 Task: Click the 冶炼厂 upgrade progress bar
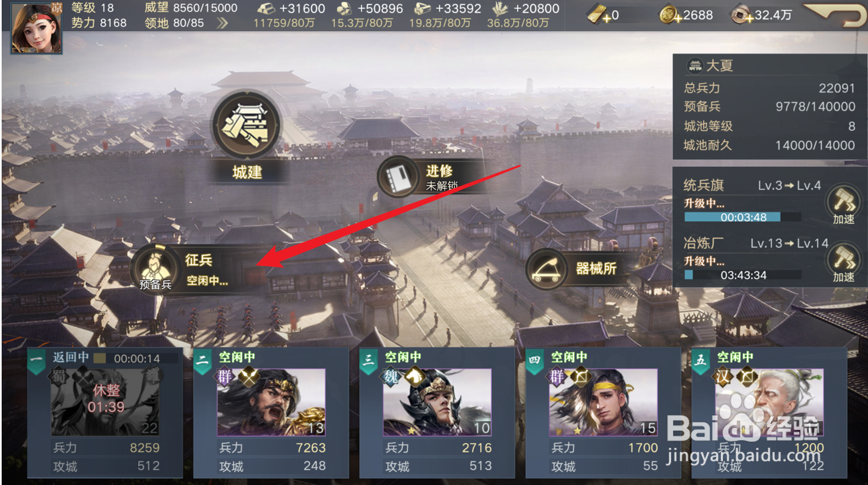743,275
